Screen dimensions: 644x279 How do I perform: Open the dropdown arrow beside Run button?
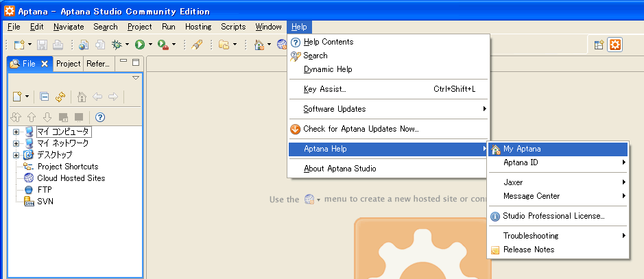tap(150, 45)
